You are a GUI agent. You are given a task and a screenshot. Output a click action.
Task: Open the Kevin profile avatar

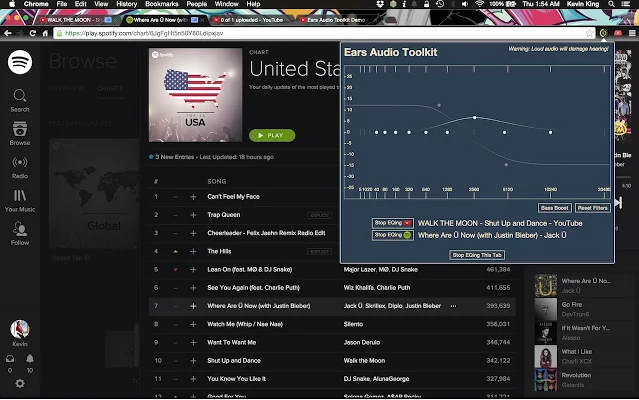pyautogui.click(x=20, y=329)
